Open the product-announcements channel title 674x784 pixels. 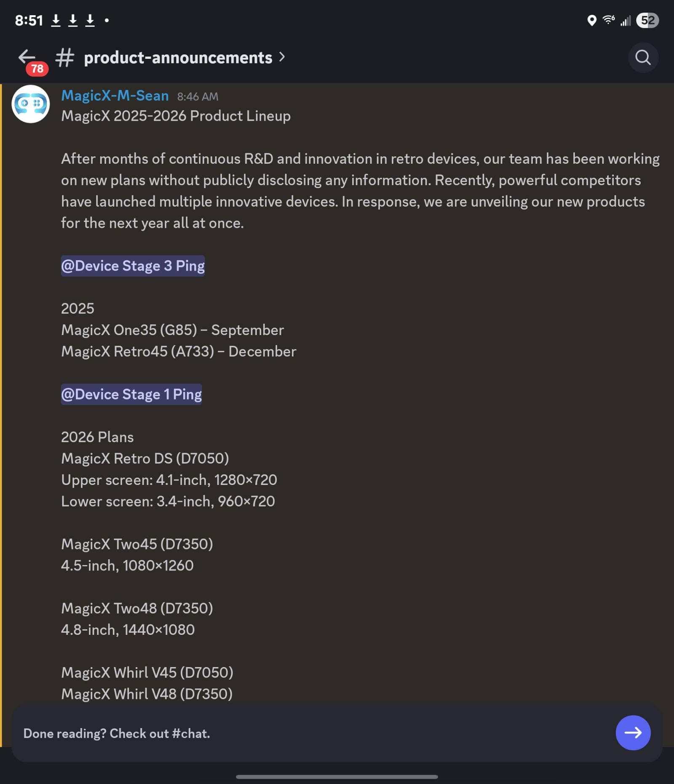[178, 58]
